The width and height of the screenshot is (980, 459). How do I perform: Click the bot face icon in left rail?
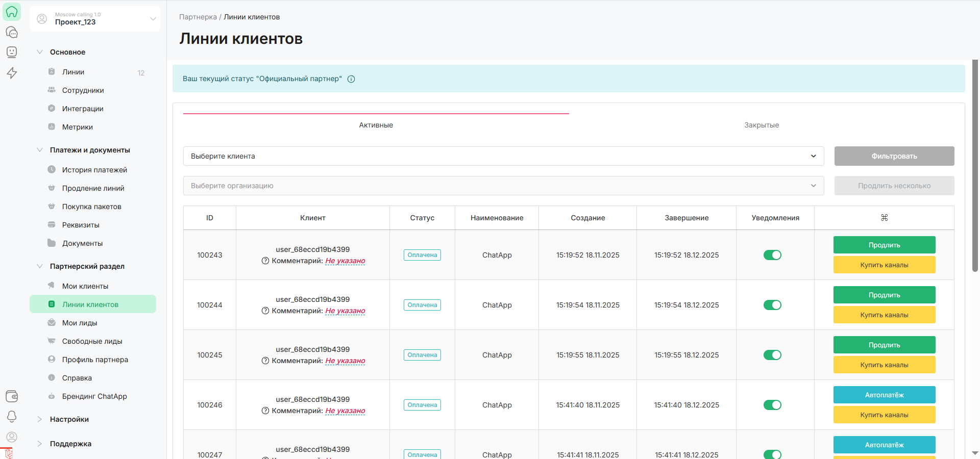(12, 52)
